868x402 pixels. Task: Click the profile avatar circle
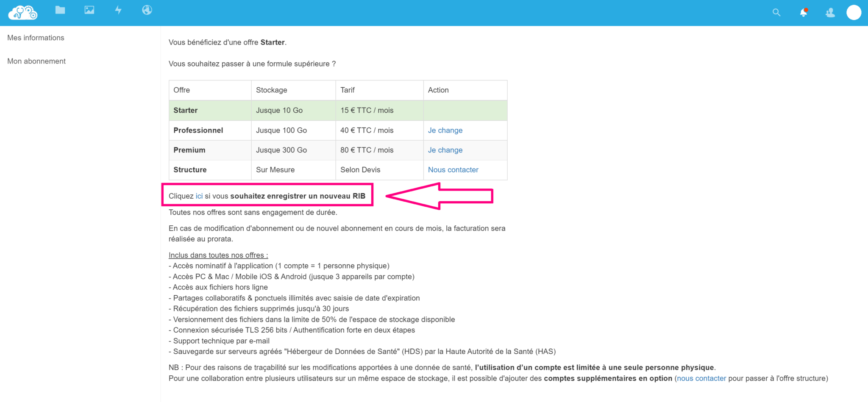854,12
